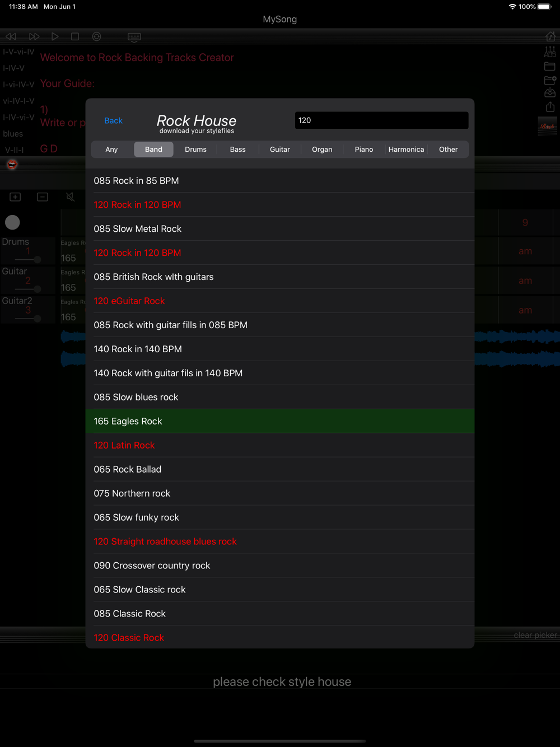Go back with the Back button
This screenshot has height=747, width=560.
click(113, 120)
